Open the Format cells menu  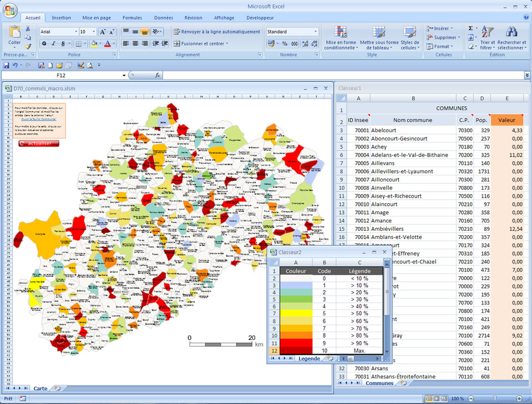[x=440, y=46]
